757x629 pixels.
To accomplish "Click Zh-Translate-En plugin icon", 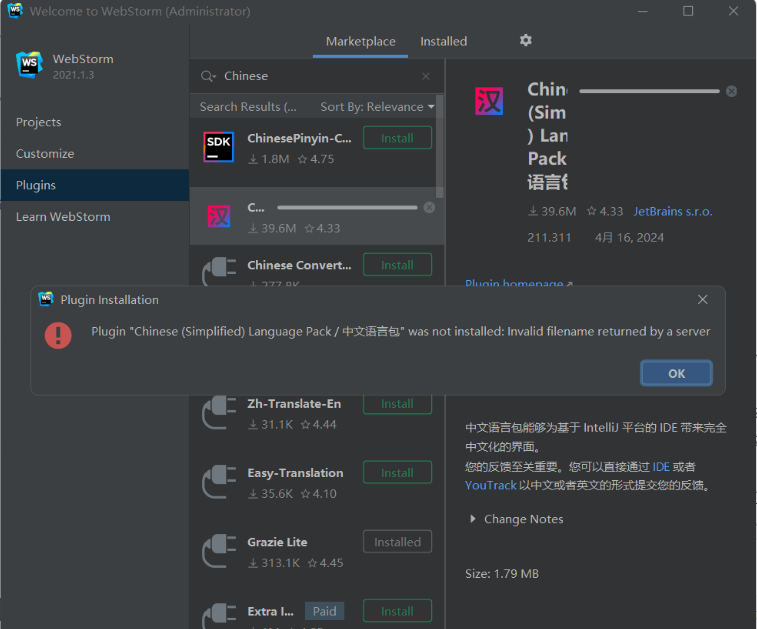I will (219, 413).
